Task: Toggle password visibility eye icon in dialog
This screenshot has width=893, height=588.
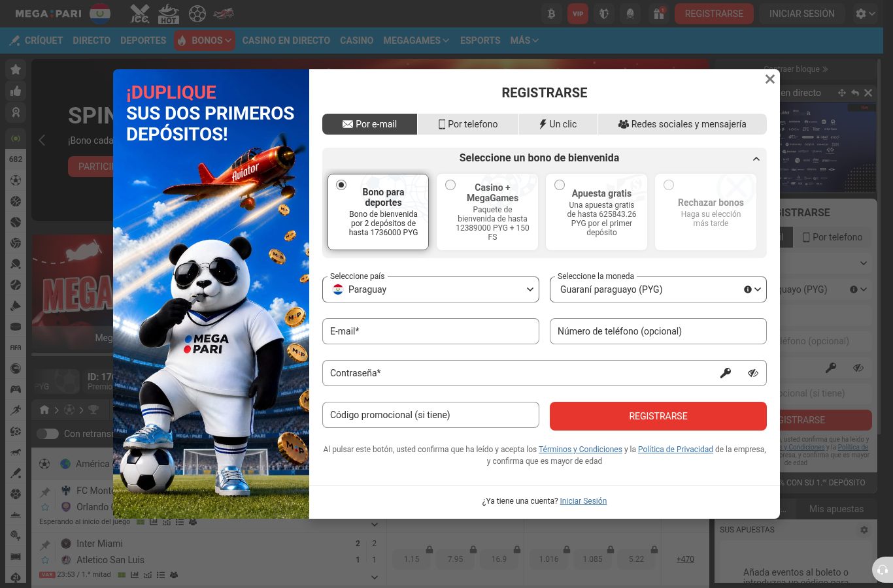Action: (753, 373)
